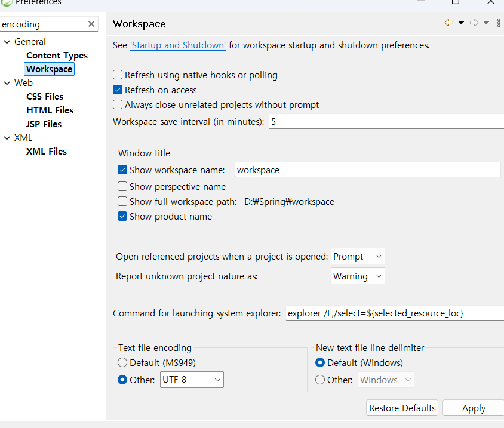
Task: Click Restore Defaults button
Action: tap(402, 408)
